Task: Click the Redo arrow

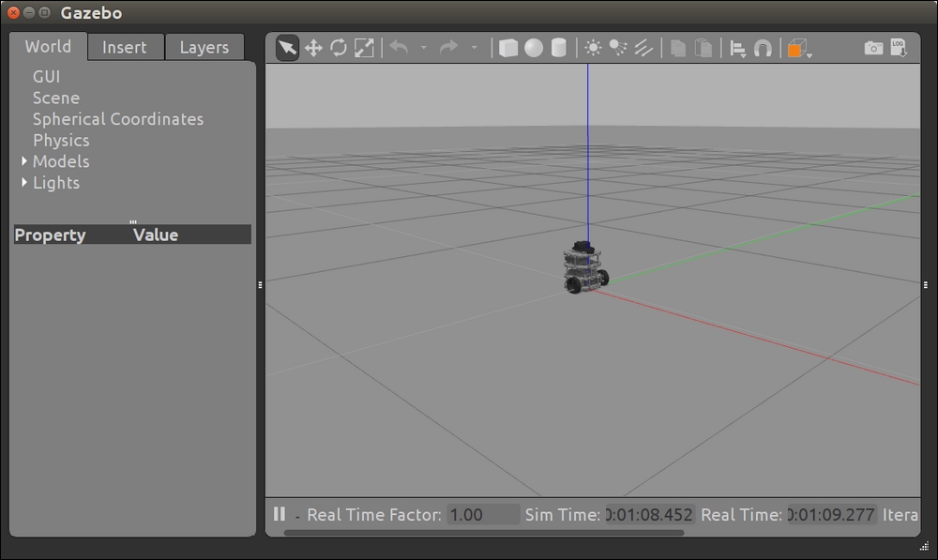Action: point(448,47)
